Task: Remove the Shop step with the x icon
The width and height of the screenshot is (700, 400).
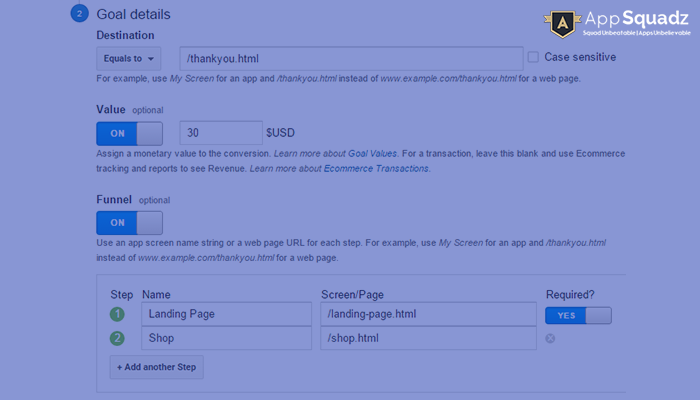Action: 551,338
